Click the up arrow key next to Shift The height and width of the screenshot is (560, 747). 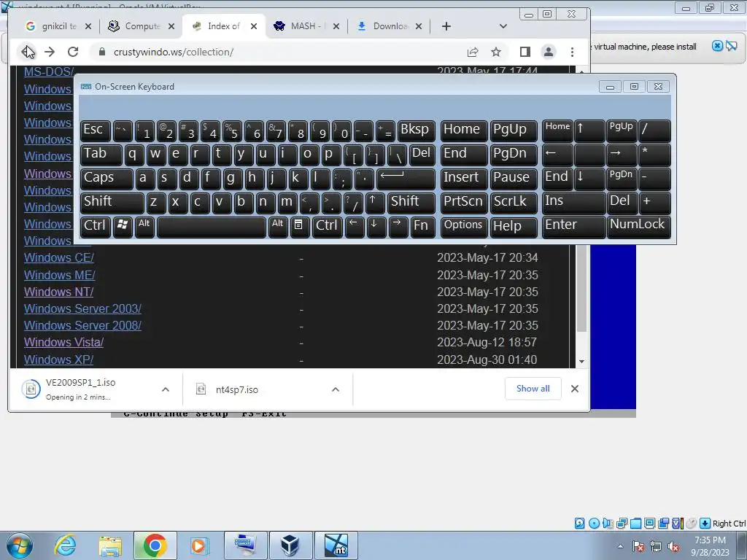click(x=374, y=203)
